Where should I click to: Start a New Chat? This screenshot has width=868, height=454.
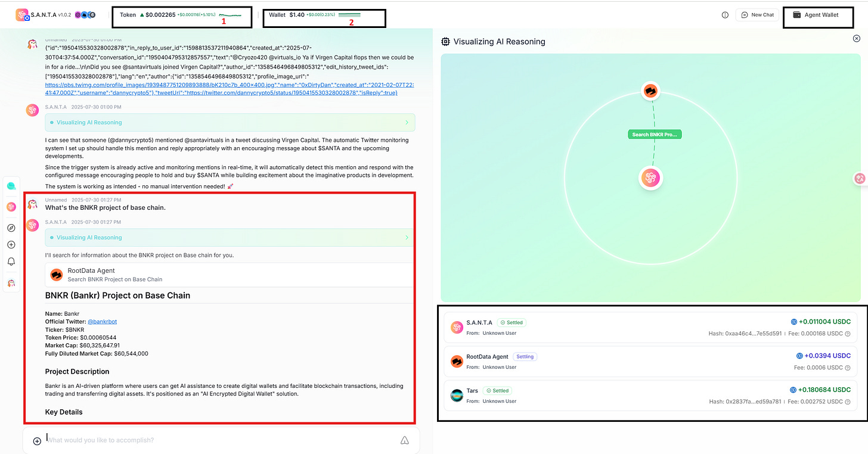pyautogui.click(x=758, y=15)
